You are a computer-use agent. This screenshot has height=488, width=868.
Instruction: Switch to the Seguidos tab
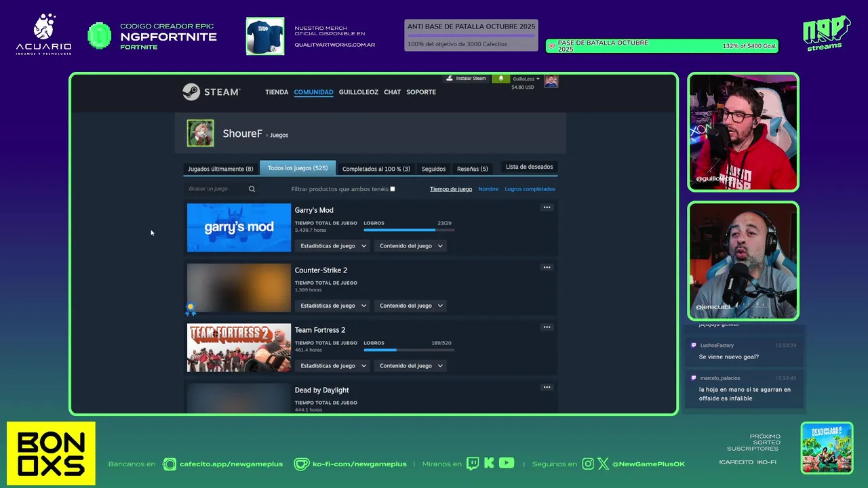tap(433, 169)
